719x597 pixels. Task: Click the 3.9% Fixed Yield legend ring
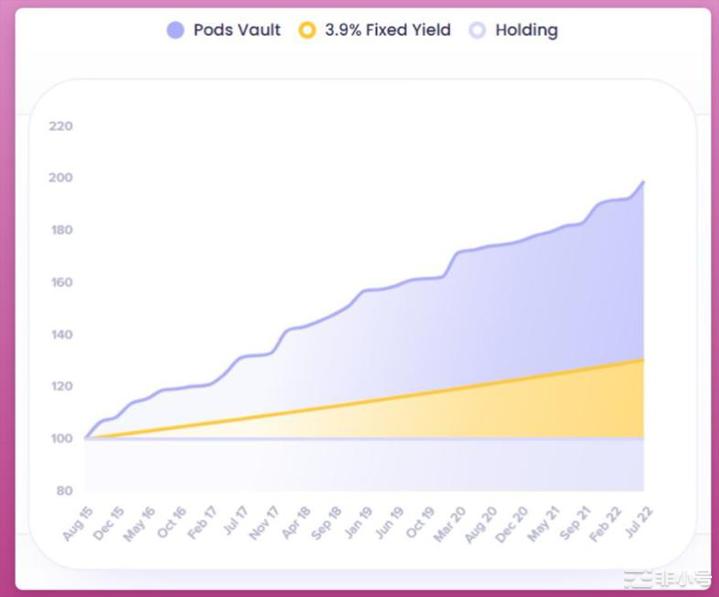(x=307, y=30)
